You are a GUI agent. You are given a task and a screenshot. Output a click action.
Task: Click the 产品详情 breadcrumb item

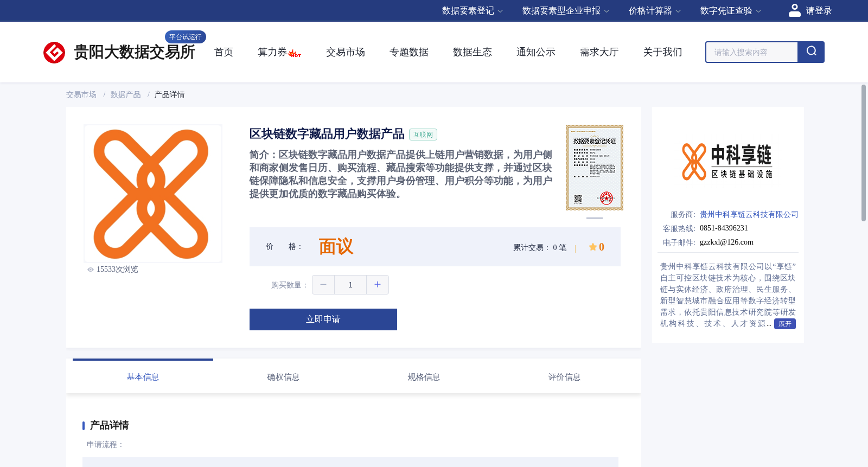tap(170, 95)
